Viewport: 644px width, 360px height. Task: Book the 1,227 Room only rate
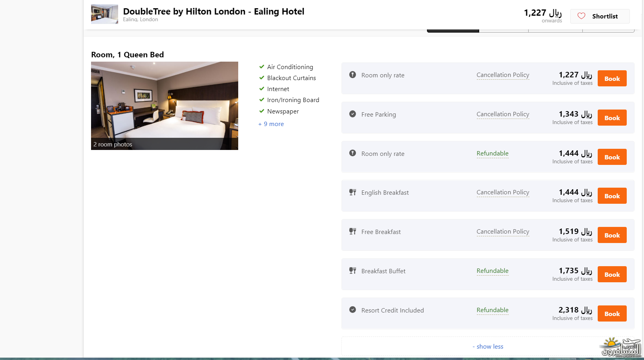pyautogui.click(x=612, y=79)
